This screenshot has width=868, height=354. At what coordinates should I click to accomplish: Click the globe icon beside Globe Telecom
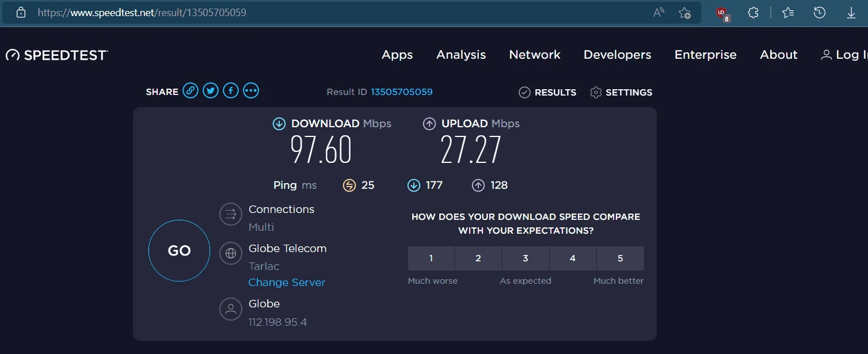[x=231, y=254]
